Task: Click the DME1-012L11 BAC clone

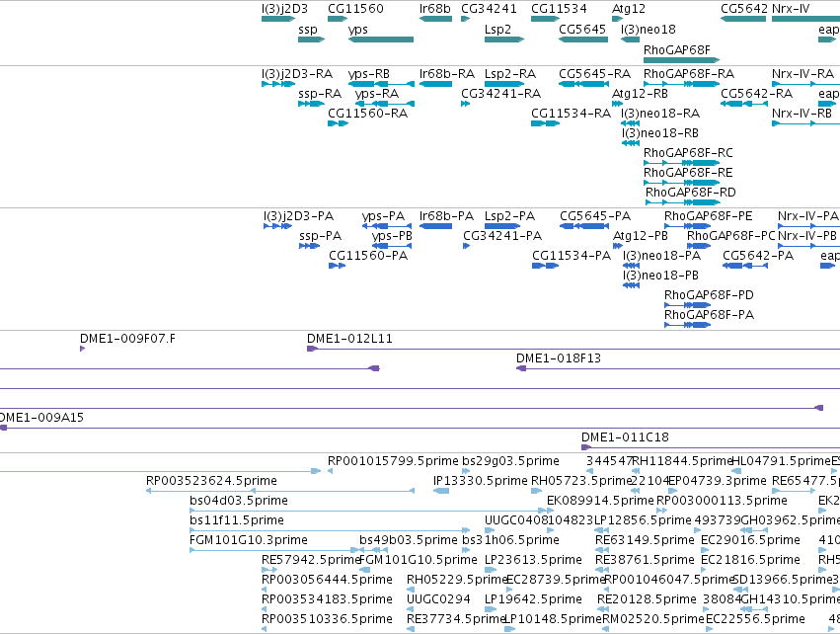Action: 573,349
